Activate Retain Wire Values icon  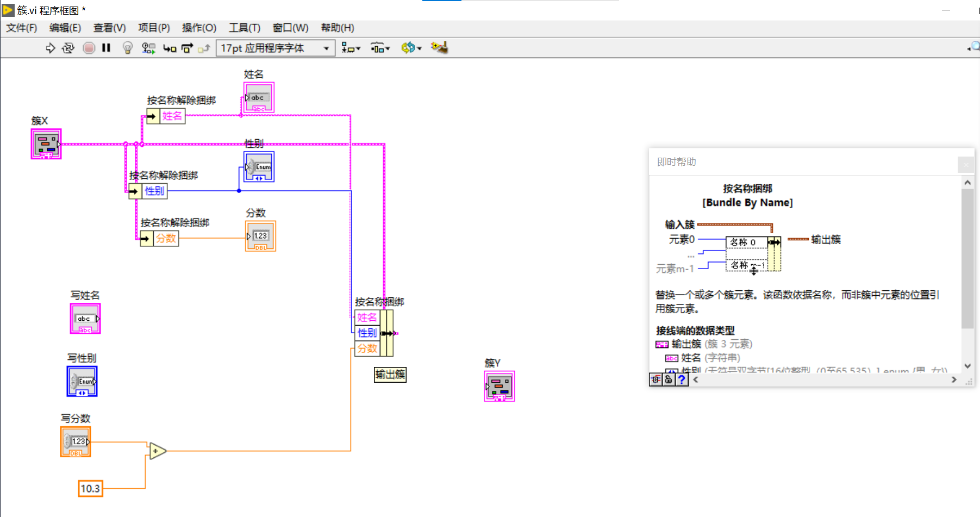[147, 48]
